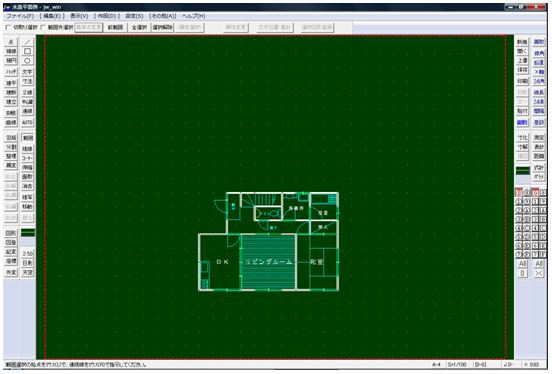This screenshot has height=374, width=552.
Task: Click the 選択解除 deselect button
Action: pos(163,27)
